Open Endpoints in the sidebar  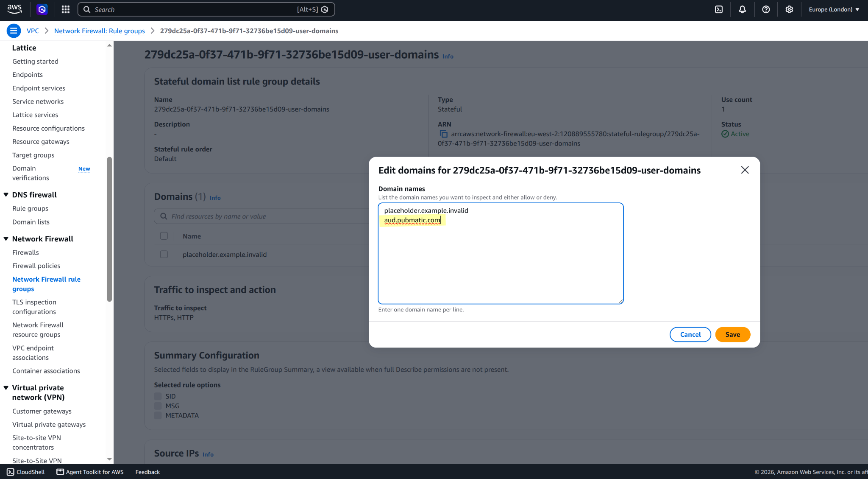(x=28, y=75)
